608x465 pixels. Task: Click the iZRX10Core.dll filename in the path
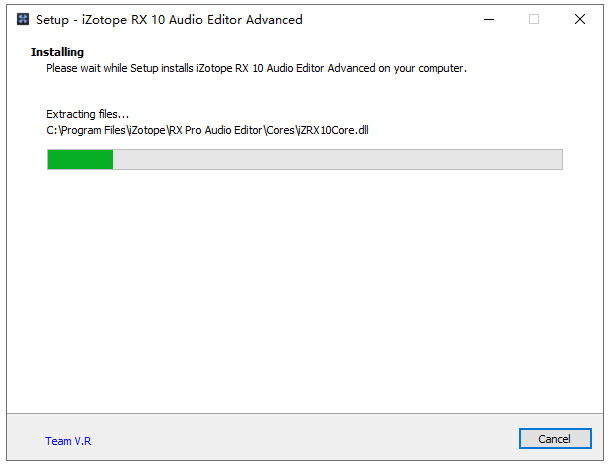[333, 130]
